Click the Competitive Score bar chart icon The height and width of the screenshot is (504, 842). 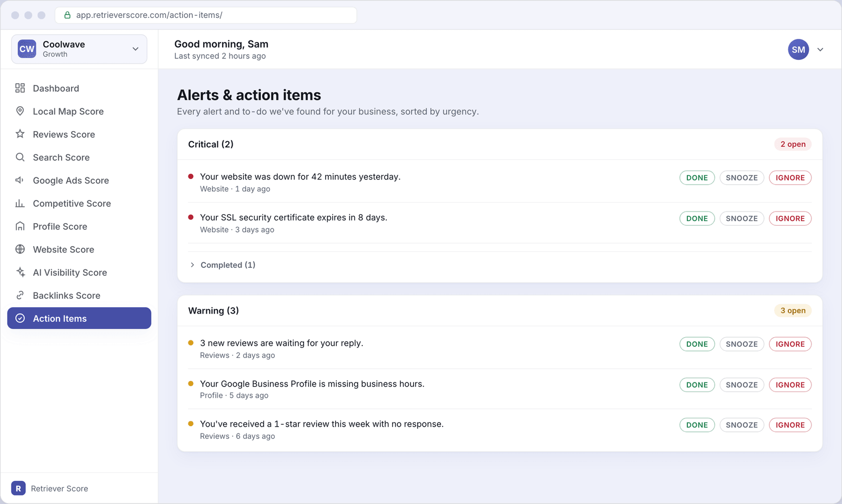tap(20, 203)
